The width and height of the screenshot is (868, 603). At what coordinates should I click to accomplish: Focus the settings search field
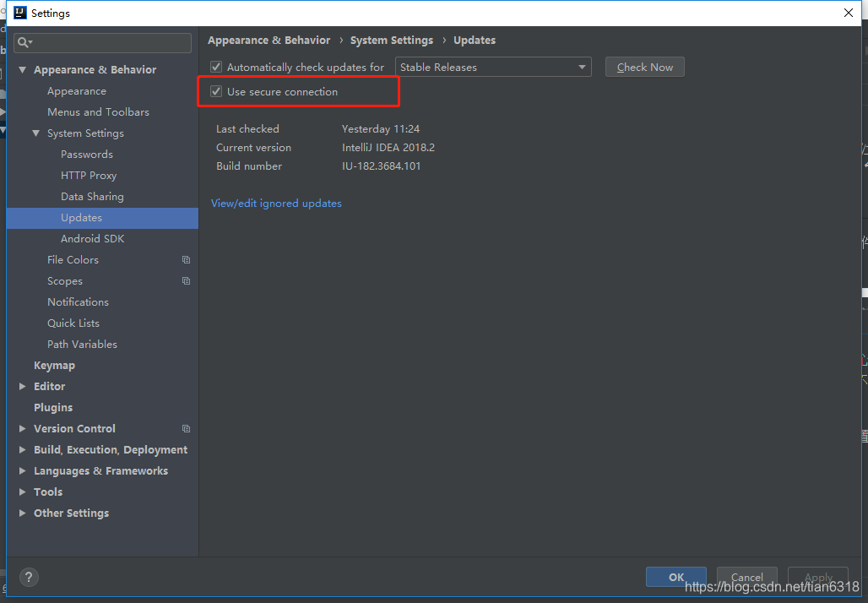pyautogui.click(x=102, y=42)
